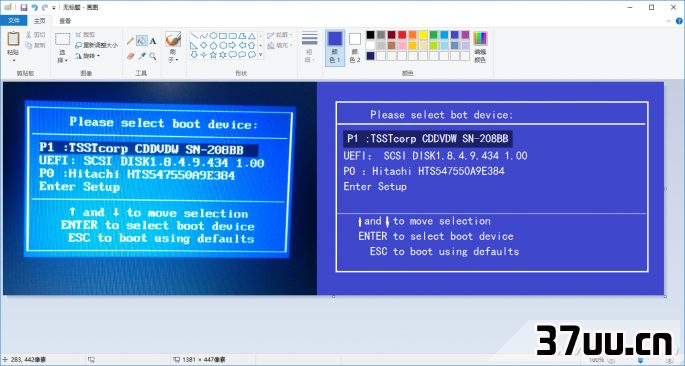Screen dimensions: 685x366
Task: Choose the Triangle shape
Action: [x=252, y=36]
